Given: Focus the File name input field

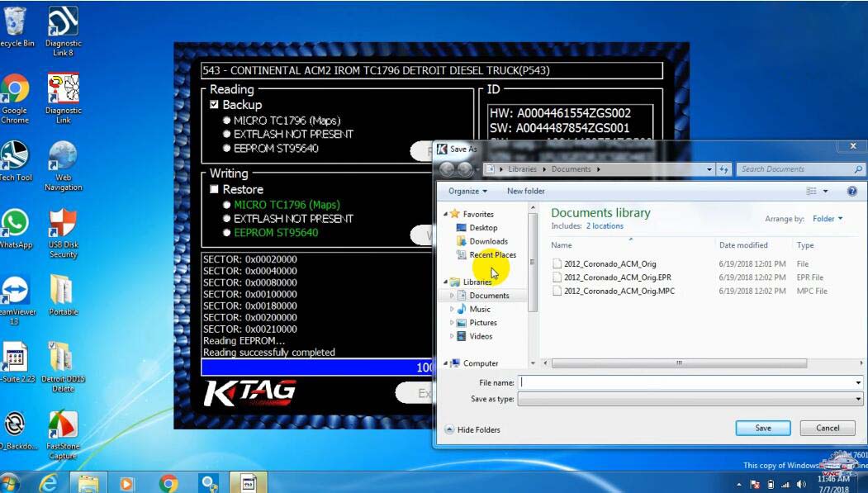Looking at the screenshot, I should coord(685,382).
